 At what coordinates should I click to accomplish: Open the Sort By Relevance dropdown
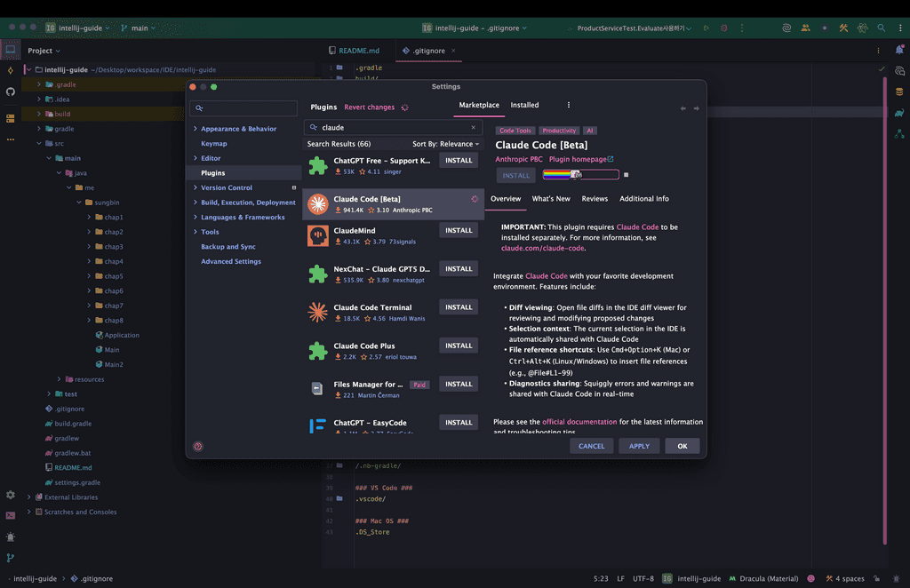(x=445, y=144)
